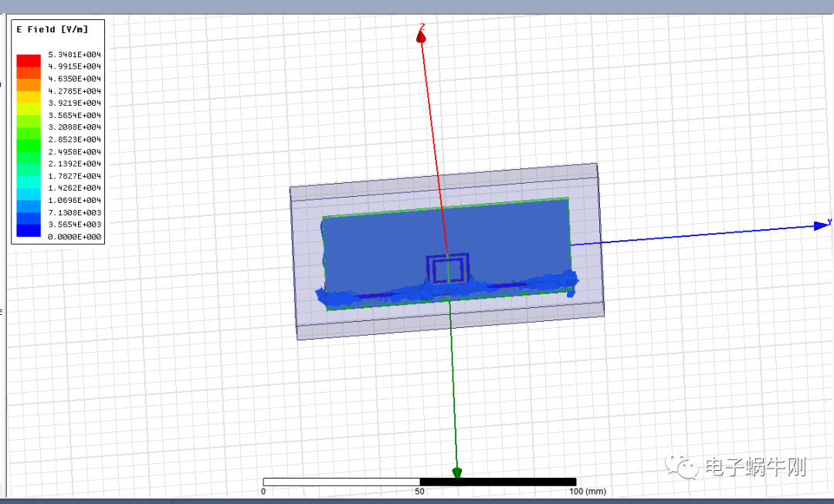Select the square loop at model center
This screenshot has height=504, width=834.
448,269
